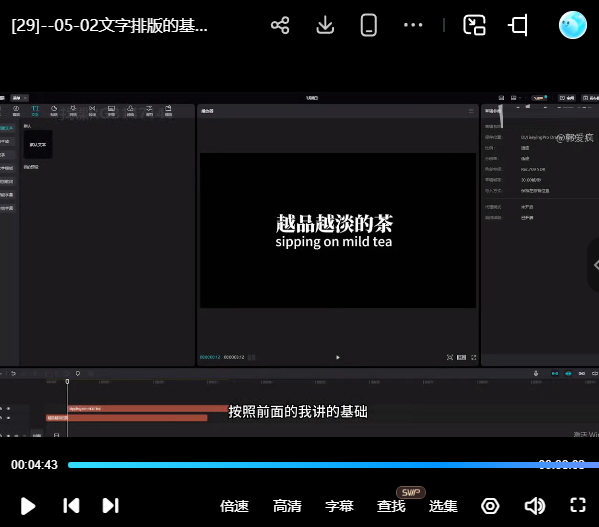
Task: Enter fullscreen with the corner-brackets icon
Action: pos(578,505)
